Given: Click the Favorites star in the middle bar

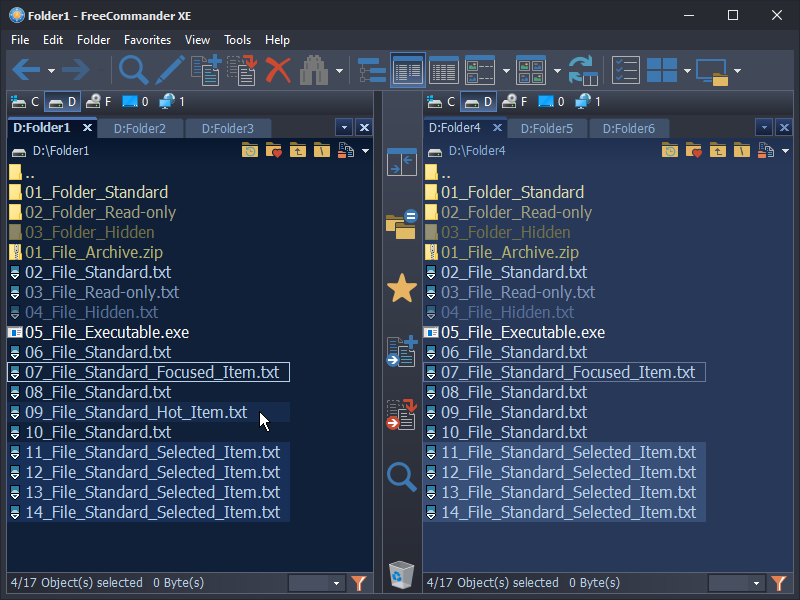Looking at the screenshot, I should click(x=401, y=289).
